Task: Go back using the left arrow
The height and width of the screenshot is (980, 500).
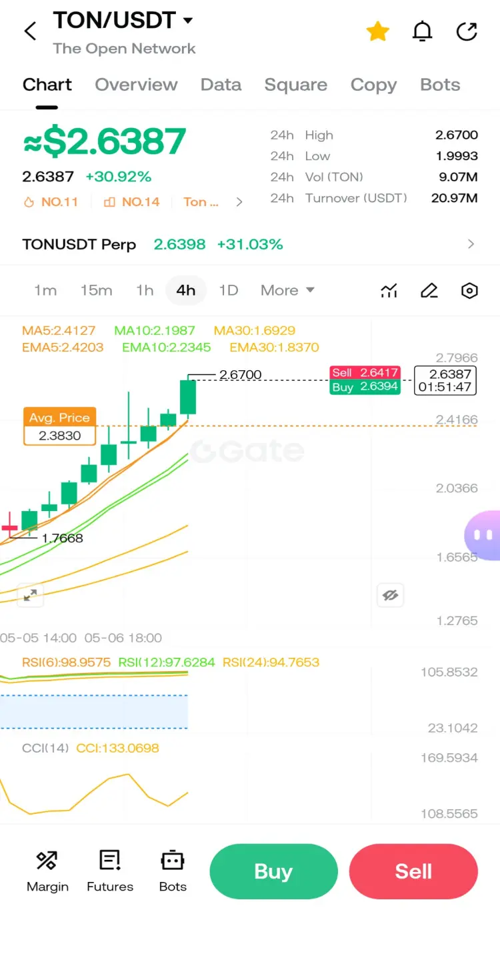Action: (30, 31)
